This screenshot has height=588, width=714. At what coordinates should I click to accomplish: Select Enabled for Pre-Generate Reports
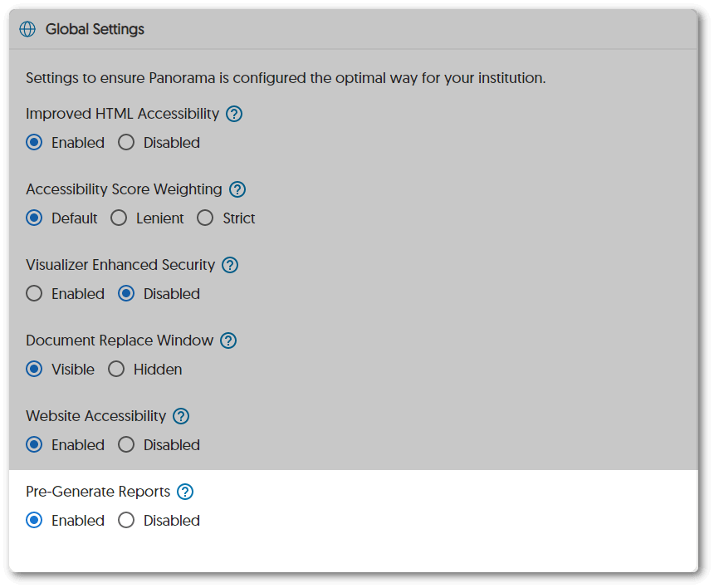[34, 521]
